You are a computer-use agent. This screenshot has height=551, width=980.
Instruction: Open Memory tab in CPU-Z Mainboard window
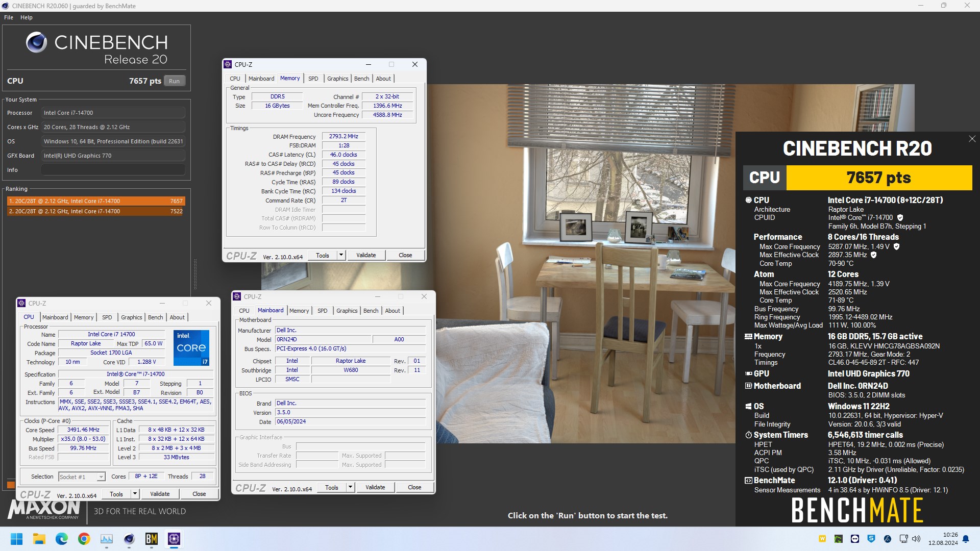pos(299,311)
